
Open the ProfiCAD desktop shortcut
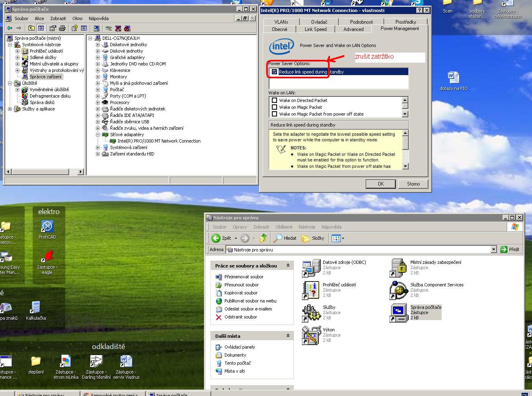47,227
